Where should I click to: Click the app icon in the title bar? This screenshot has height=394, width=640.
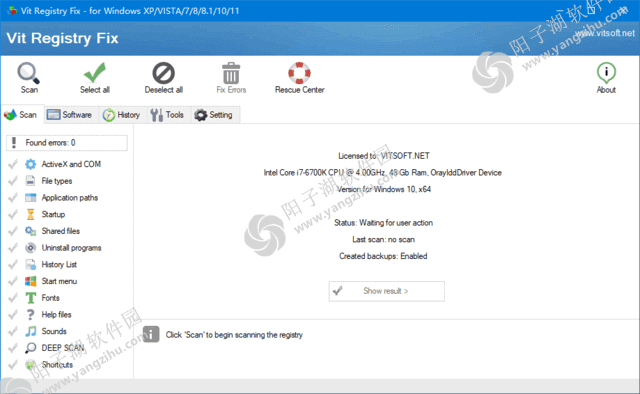(11, 11)
